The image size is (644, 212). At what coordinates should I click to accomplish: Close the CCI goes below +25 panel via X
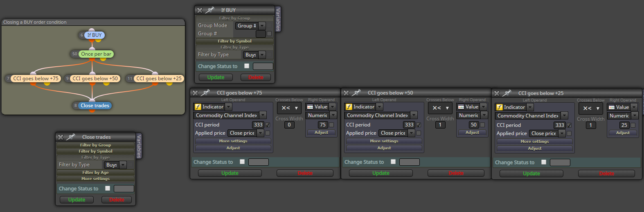tap(497, 94)
